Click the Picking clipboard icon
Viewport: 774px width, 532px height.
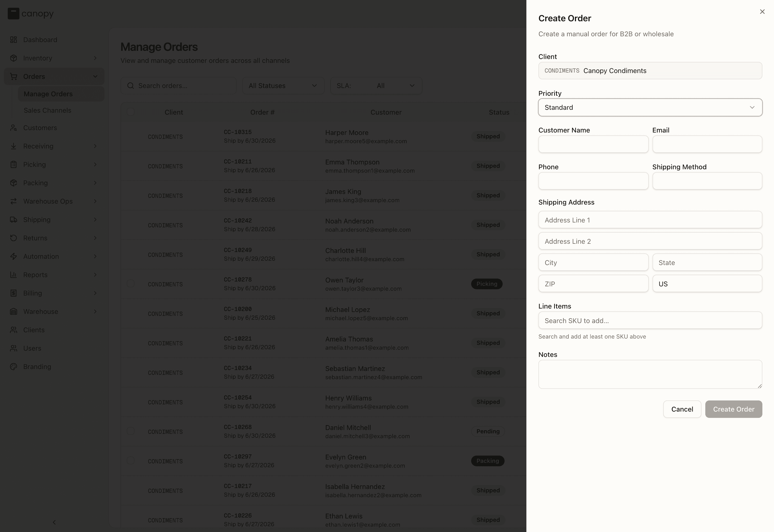tap(13, 164)
